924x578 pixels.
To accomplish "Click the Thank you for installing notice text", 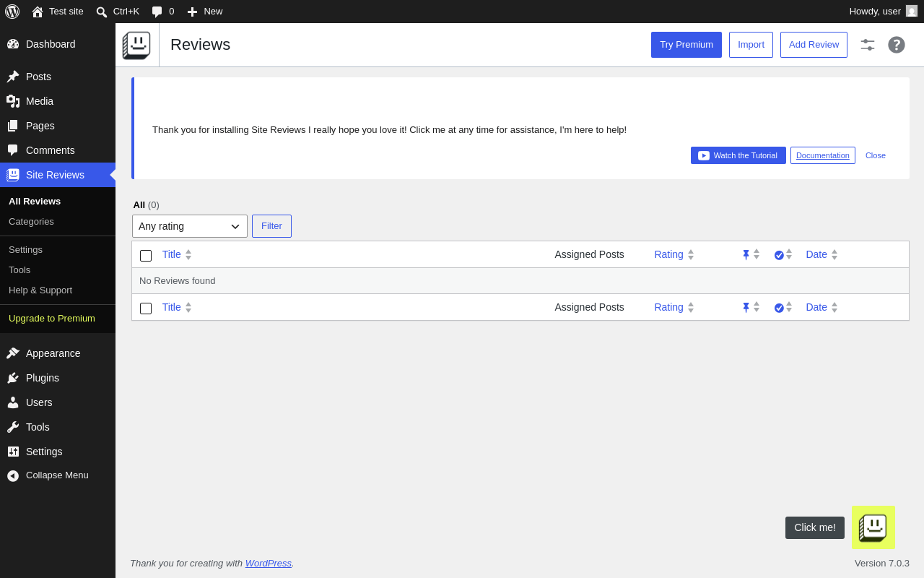I will click(389, 130).
